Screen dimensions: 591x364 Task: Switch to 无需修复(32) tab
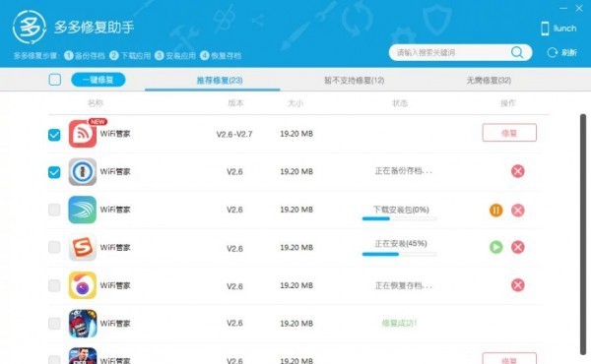tap(489, 80)
